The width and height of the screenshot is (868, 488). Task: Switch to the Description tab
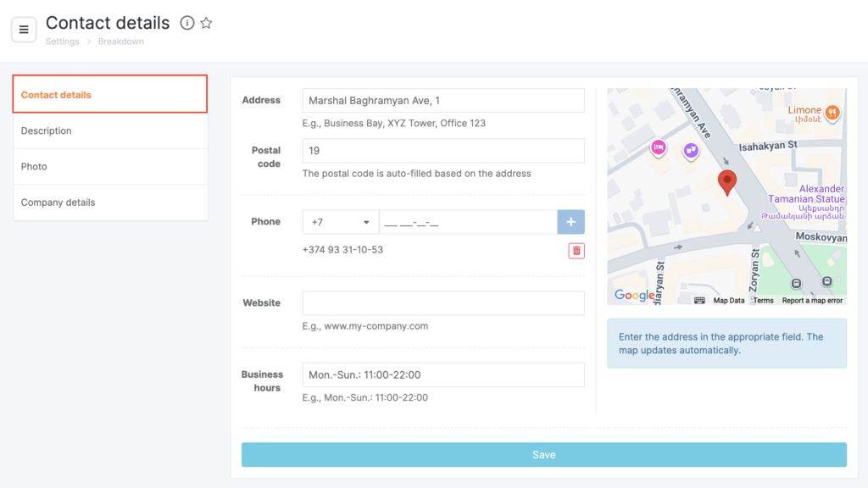pyautogui.click(x=110, y=131)
